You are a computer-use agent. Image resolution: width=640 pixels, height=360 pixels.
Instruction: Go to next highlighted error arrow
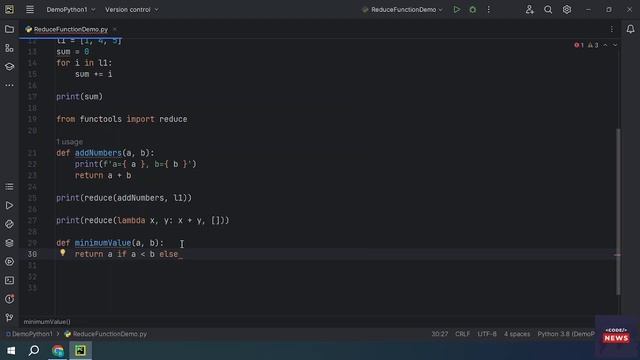tap(615, 45)
